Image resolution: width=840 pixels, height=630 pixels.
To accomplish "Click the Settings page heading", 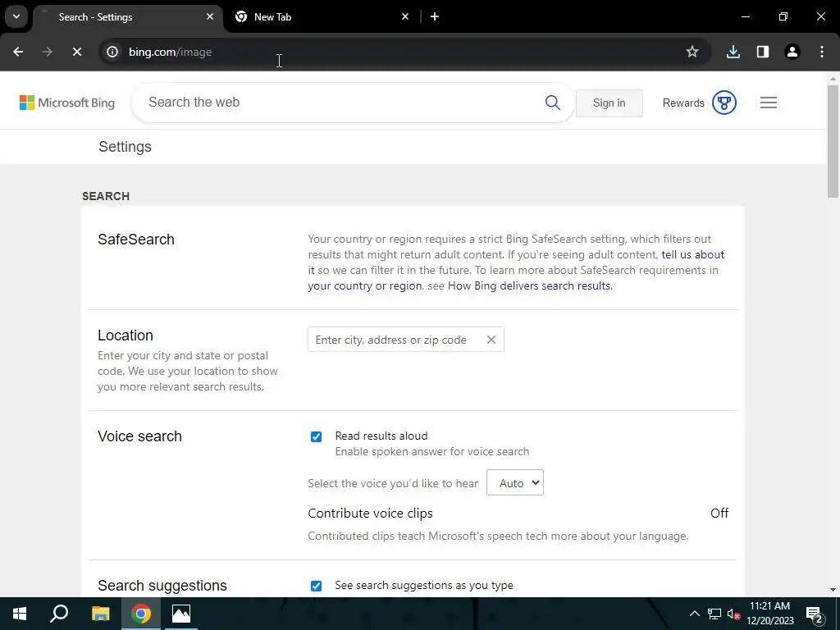I will click(125, 147).
